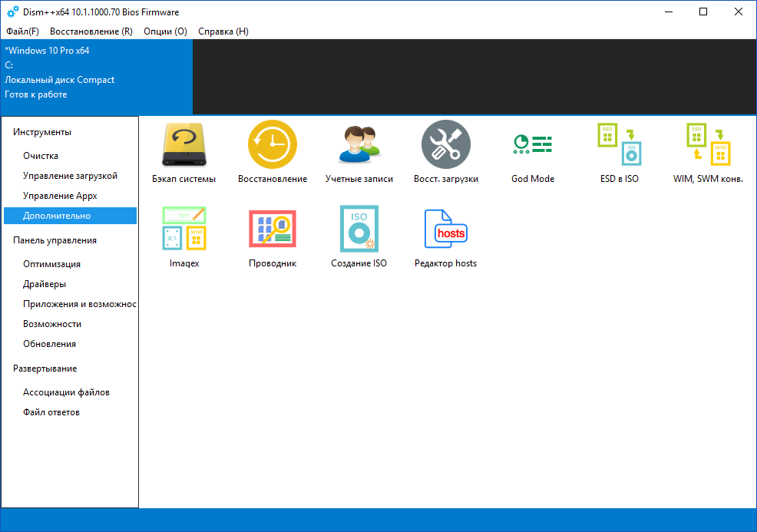Click the Dism++ gear icon in title bar

pyautogui.click(x=13, y=12)
